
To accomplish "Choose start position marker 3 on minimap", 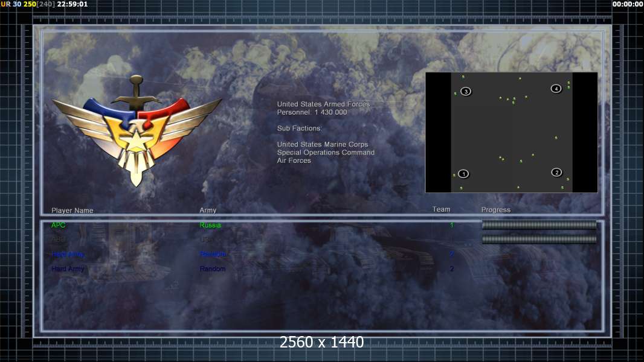I will pyautogui.click(x=466, y=92).
